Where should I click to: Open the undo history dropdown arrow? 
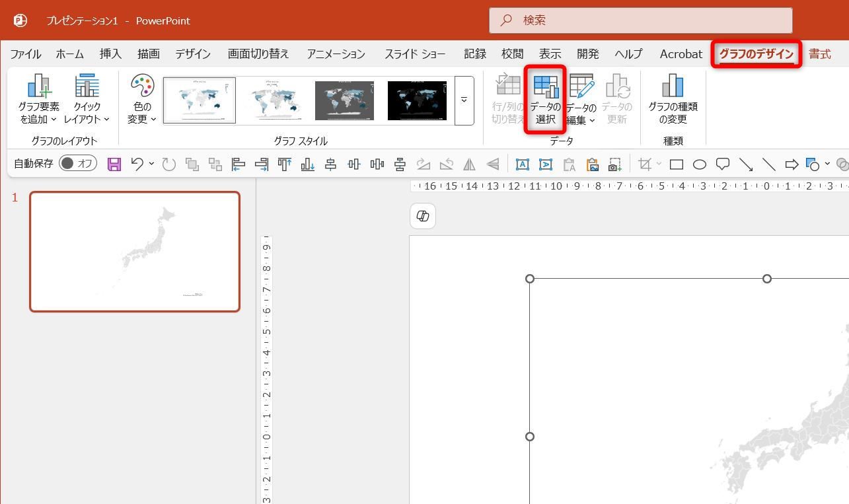click(151, 164)
